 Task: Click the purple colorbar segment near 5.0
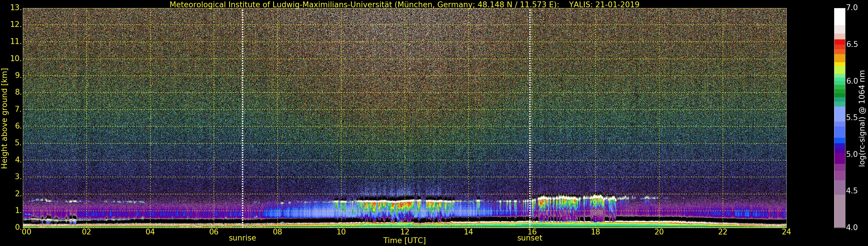point(839,158)
